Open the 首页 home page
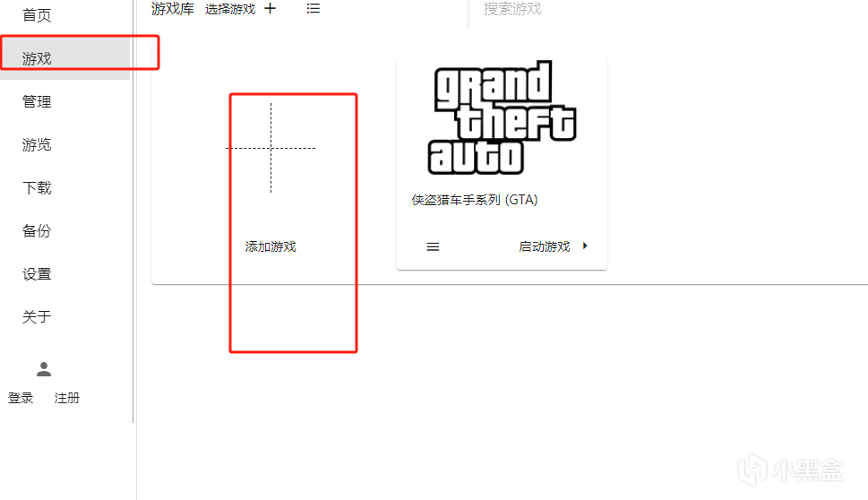Viewport: 868px width, 500px height. point(37,15)
